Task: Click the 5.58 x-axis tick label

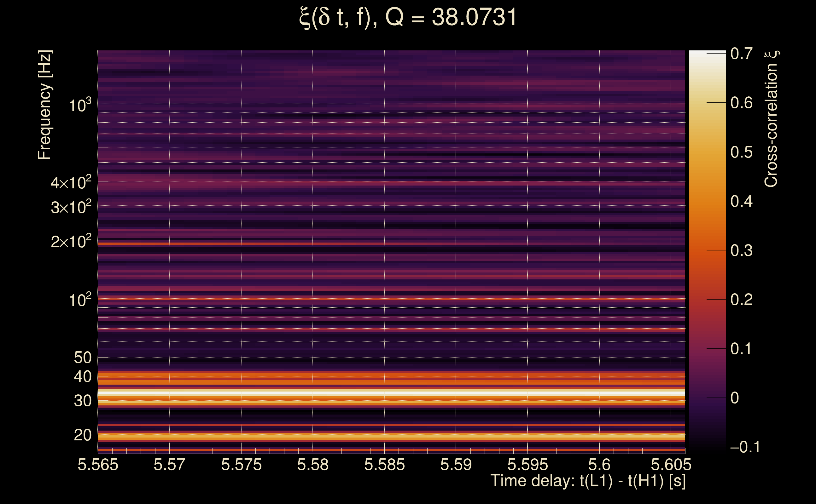Action: pyautogui.click(x=312, y=465)
